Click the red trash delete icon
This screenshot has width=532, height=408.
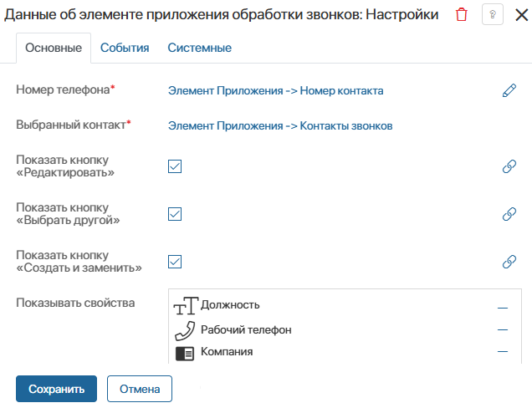click(x=462, y=14)
